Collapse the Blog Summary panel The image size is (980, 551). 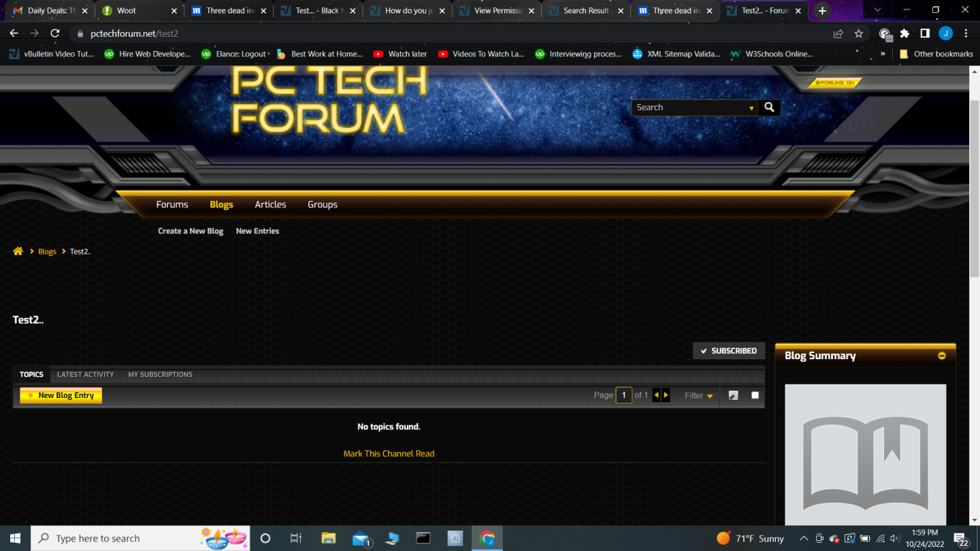coord(942,356)
